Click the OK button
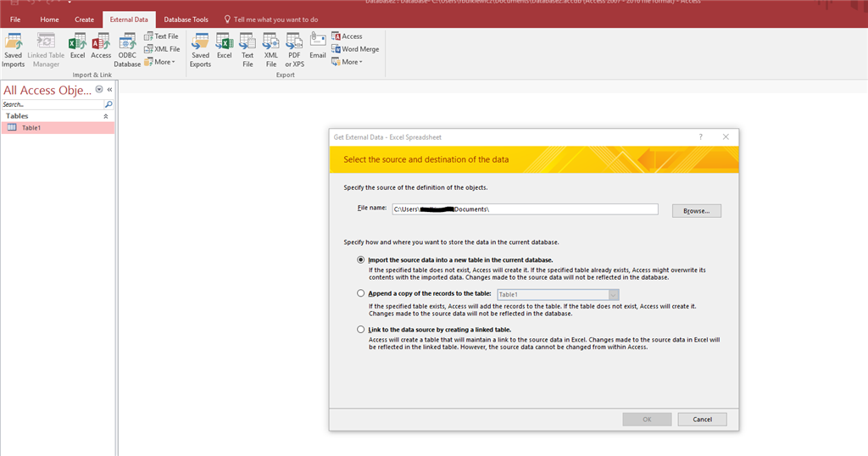868x456 pixels. pos(647,420)
